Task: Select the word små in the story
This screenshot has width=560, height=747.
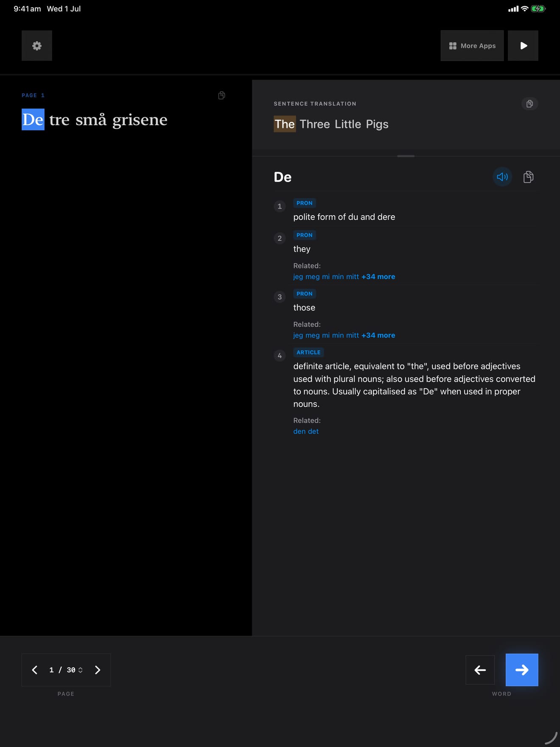Action: 91,120
